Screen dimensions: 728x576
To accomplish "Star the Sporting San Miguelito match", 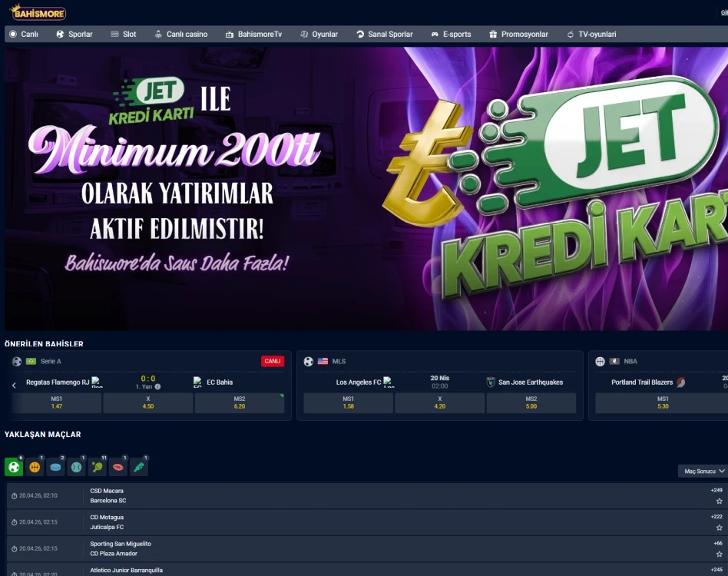I will point(720,554).
